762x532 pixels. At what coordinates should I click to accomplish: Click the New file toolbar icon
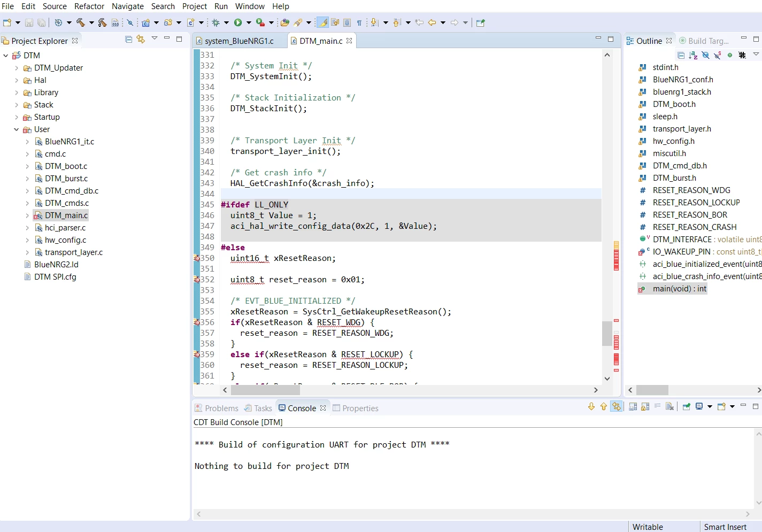point(7,22)
